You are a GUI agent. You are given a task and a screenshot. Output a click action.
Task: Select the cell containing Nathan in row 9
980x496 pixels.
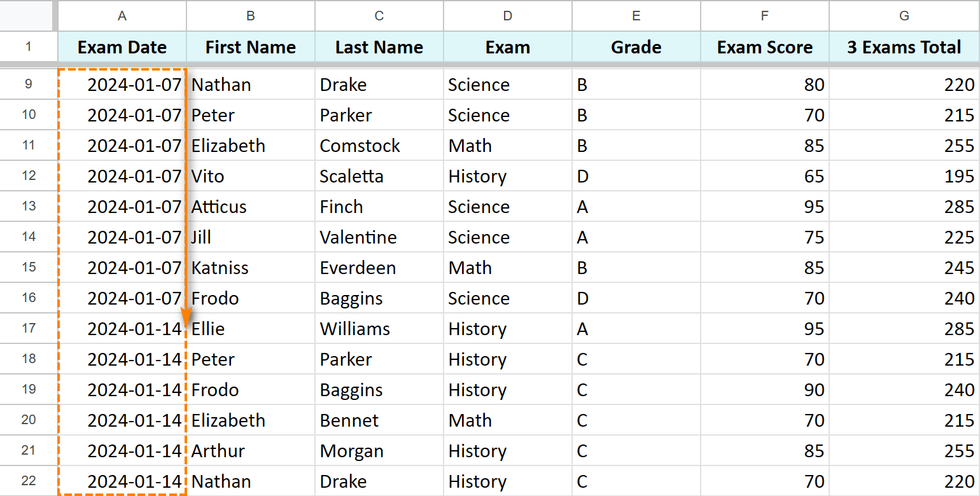tap(250, 84)
